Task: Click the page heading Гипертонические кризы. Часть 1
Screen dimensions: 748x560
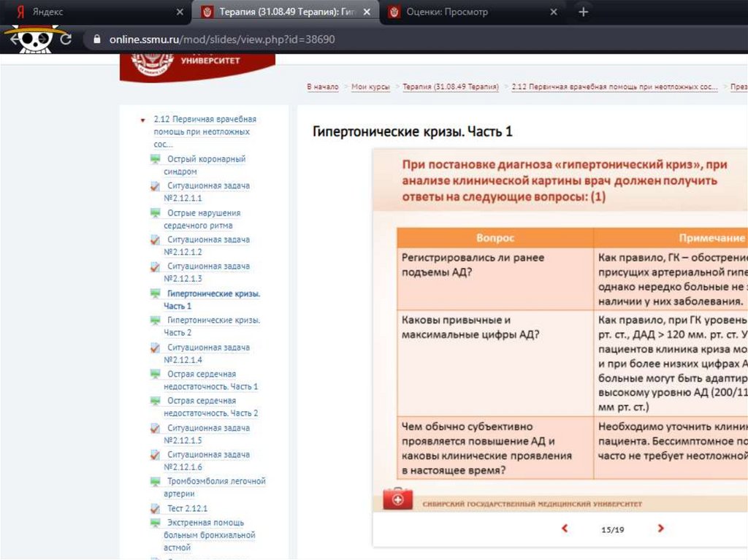Action: pyautogui.click(x=412, y=131)
